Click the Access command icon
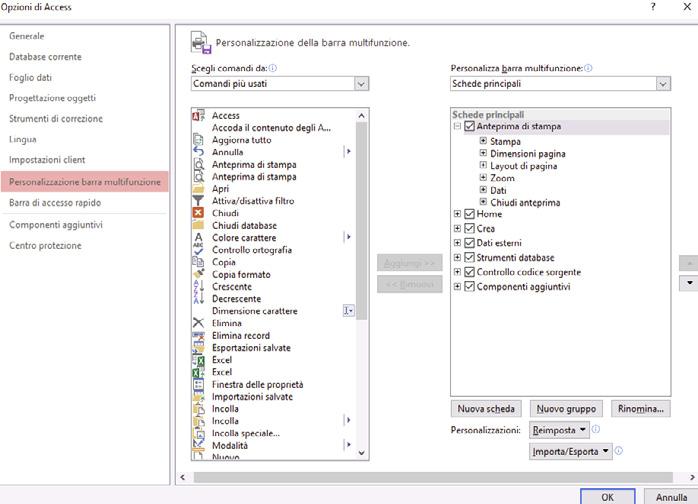Screen dimensions: 698x504 (198, 116)
